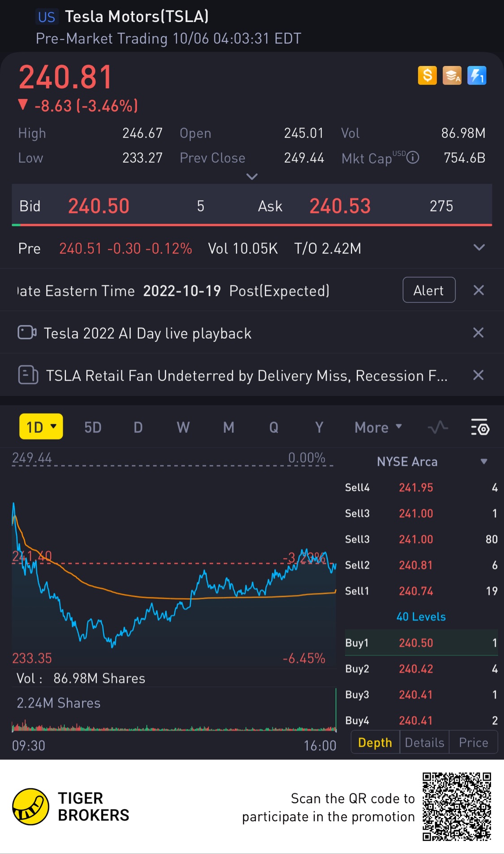The image size is (504, 854).
Task: Open Tesla 2022 AI Day live playback
Action: tap(147, 333)
